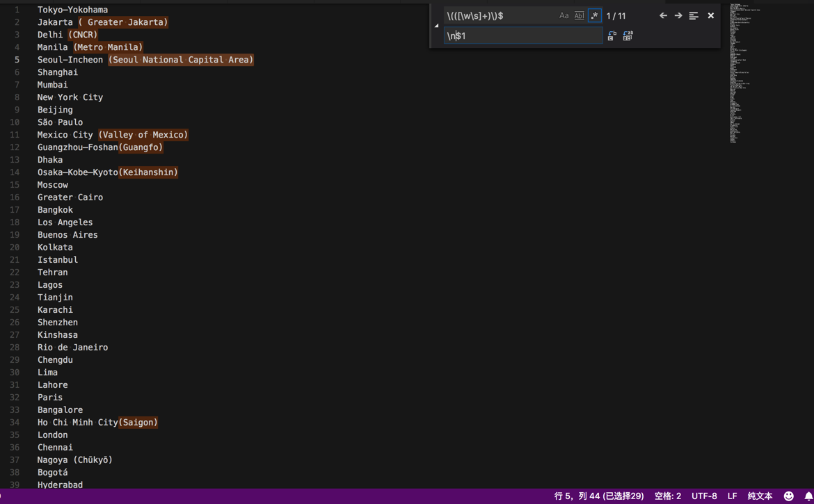Click the Tehran line
This screenshot has height=504, width=814.
pos(52,273)
